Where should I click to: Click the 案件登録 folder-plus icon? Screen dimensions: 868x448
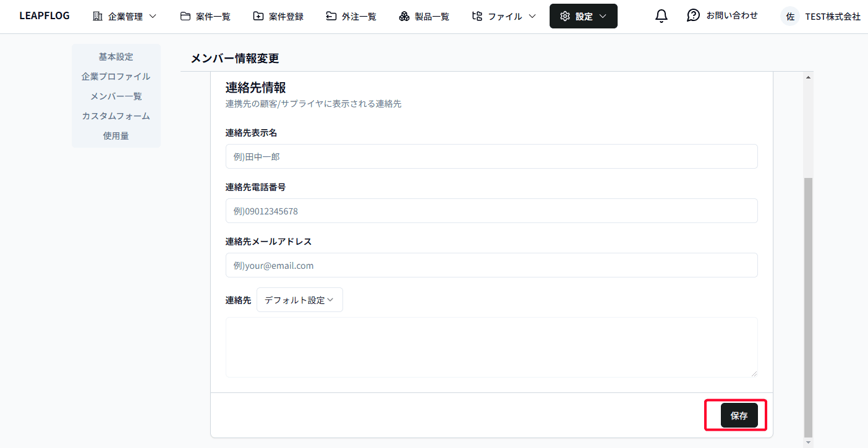pyautogui.click(x=258, y=16)
